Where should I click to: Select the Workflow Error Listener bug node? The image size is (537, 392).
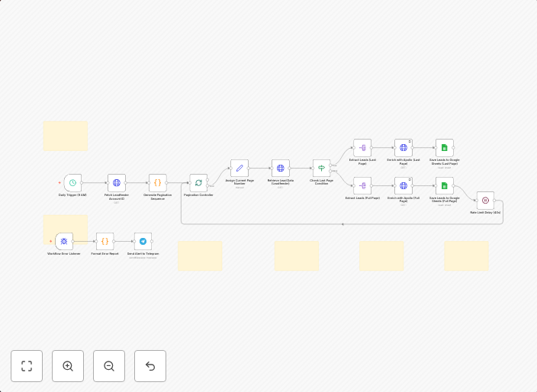pos(64,241)
